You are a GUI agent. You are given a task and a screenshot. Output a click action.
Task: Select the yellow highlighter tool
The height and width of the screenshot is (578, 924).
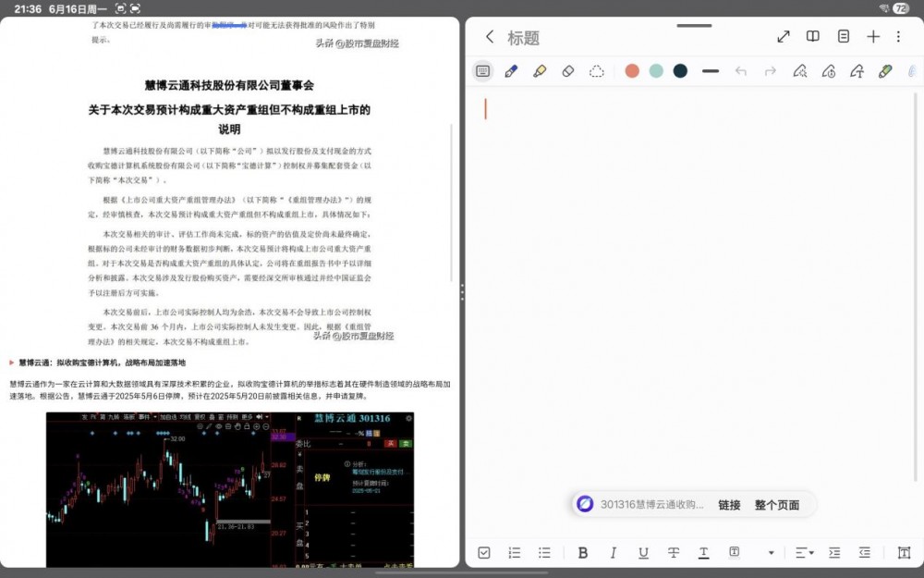click(540, 71)
